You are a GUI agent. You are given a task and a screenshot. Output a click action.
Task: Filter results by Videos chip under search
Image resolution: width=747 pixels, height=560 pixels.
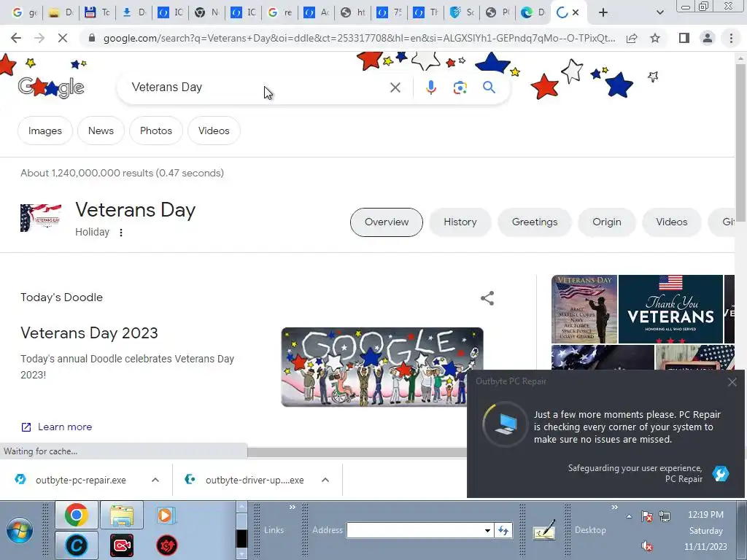point(214,131)
